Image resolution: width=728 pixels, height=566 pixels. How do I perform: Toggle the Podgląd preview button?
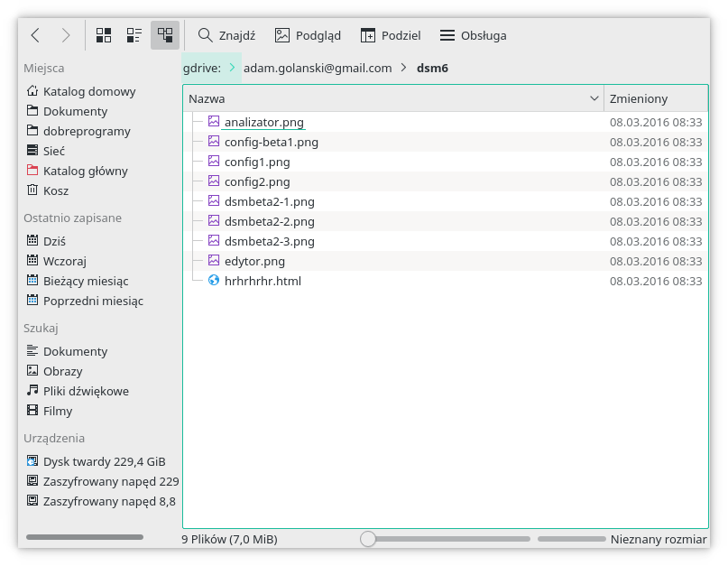point(308,35)
